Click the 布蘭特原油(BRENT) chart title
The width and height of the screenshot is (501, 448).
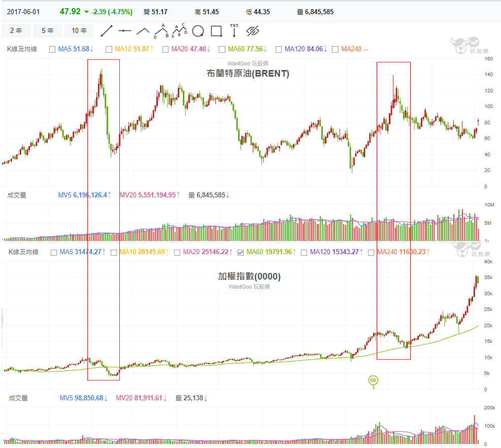point(248,74)
